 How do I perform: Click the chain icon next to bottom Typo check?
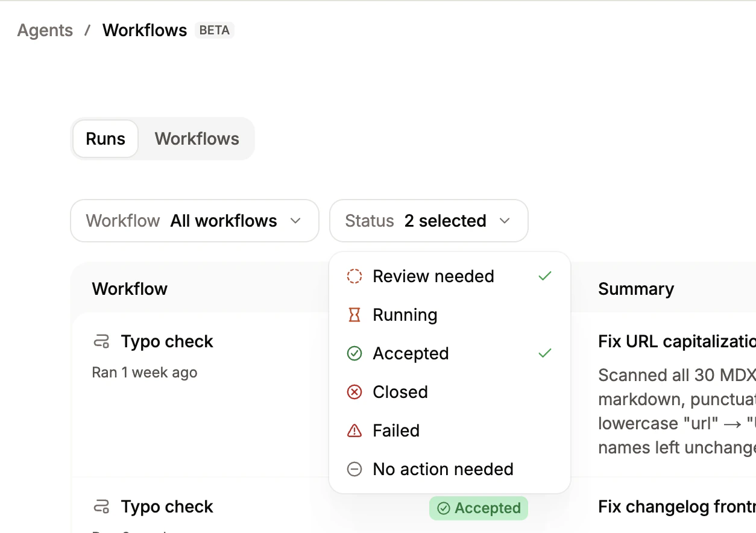pyautogui.click(x=101, y=506)
